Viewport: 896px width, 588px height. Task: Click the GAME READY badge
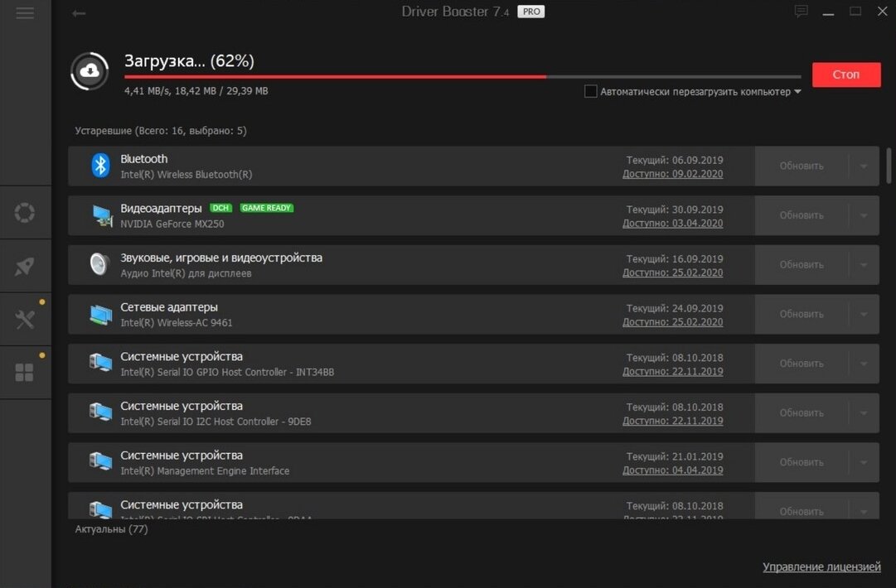(266, 208)
